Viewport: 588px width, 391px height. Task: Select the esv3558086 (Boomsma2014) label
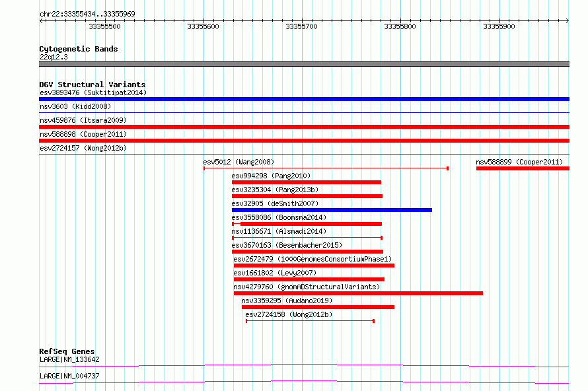[279, 217]
